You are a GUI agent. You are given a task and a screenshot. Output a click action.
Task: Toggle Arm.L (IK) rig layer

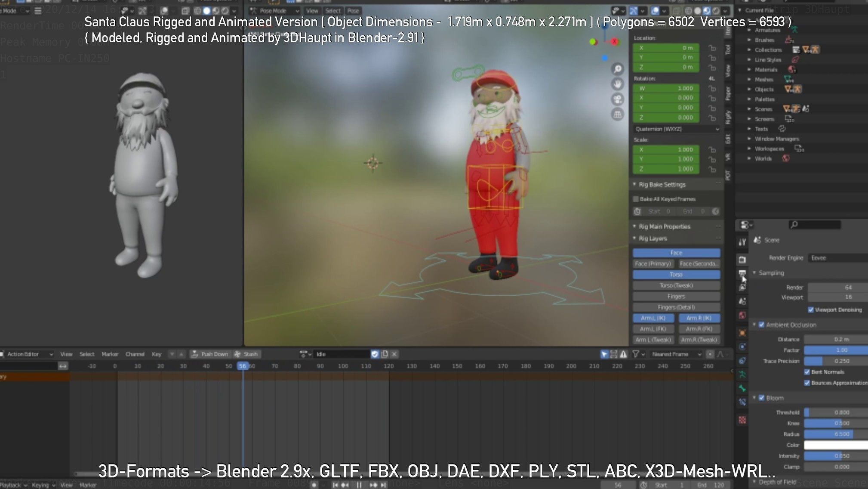(653, 318)
